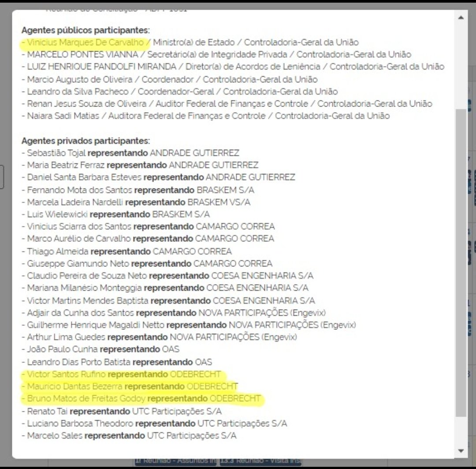Click the entry Fernando Mota dos Santos
476x469 pixels.
click(138, 190)
